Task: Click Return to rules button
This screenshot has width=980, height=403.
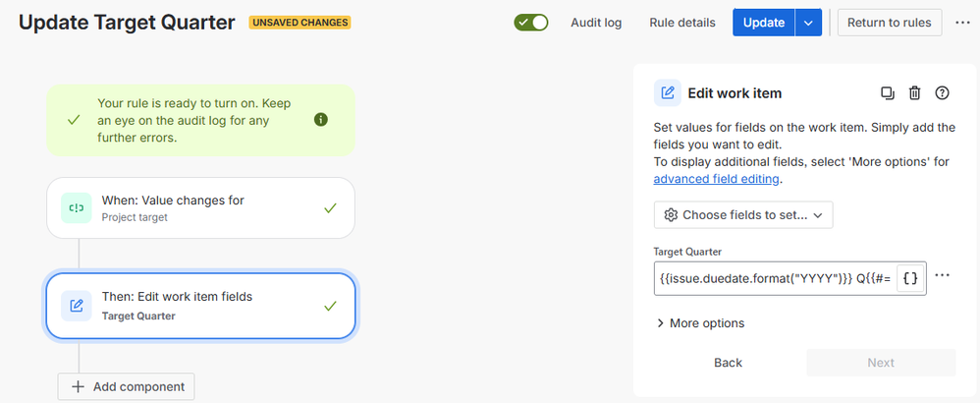Action: pyautogui.click(x=890, y=23)
